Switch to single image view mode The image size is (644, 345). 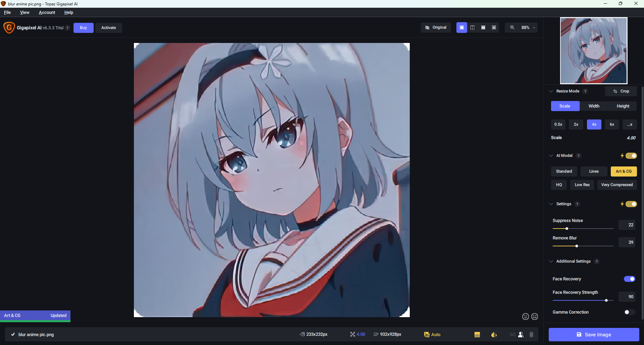point(461,28)
